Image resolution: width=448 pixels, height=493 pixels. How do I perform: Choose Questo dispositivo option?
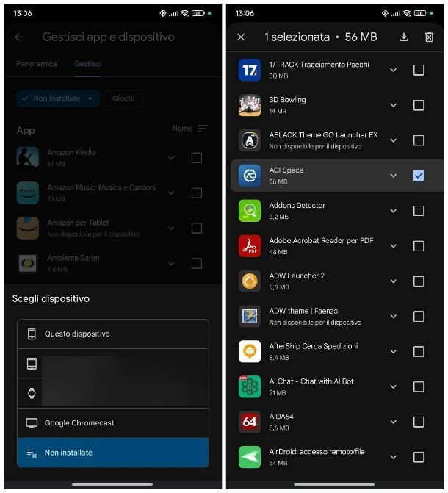113,334
